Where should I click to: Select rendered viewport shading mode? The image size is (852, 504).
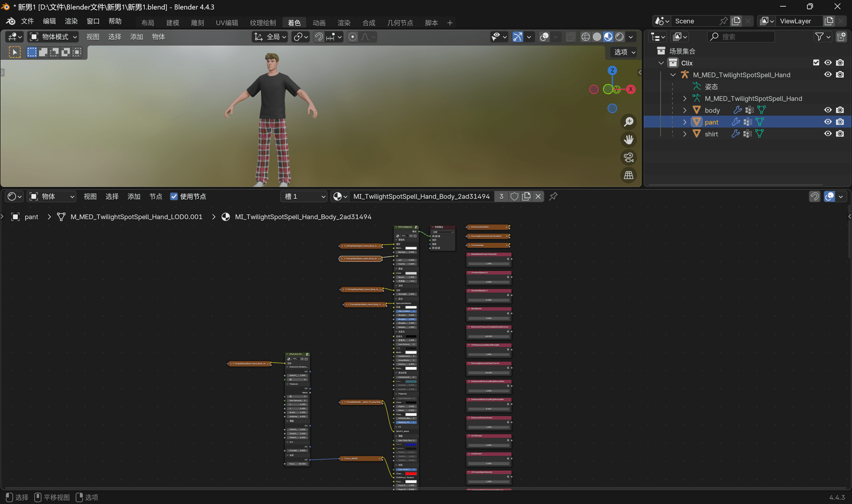pos(620,37)
